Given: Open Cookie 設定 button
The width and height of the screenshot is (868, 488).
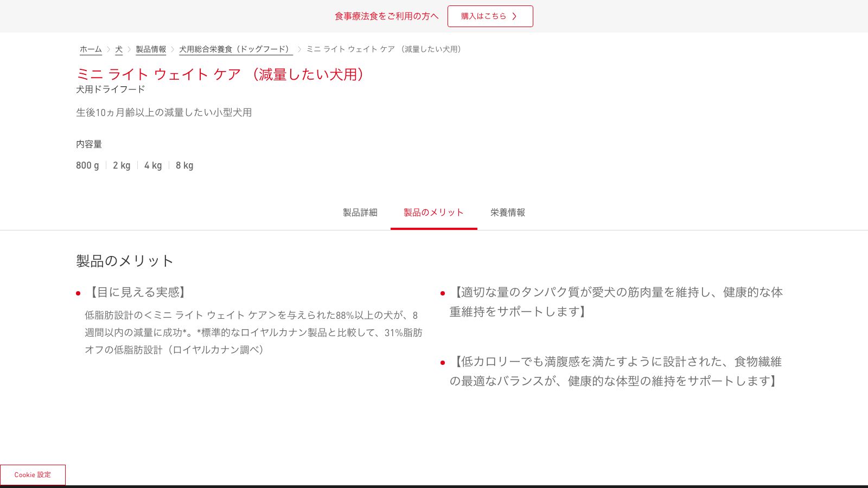Looking at the screenshot, I should pos(33,475).
